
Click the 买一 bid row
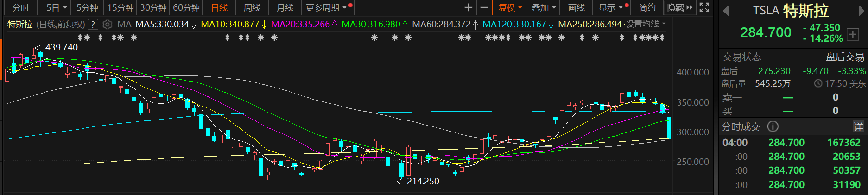(793, 111)
